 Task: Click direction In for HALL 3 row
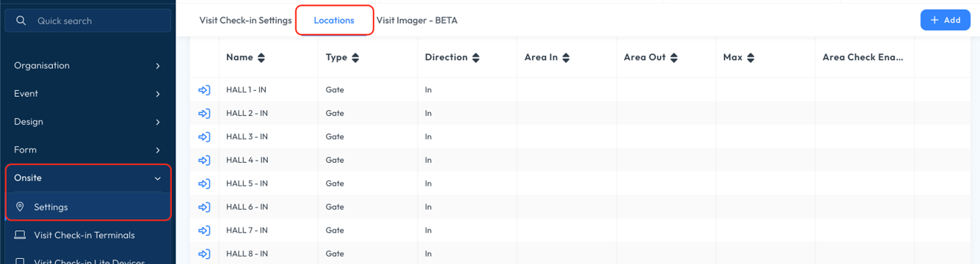[429, 136]
